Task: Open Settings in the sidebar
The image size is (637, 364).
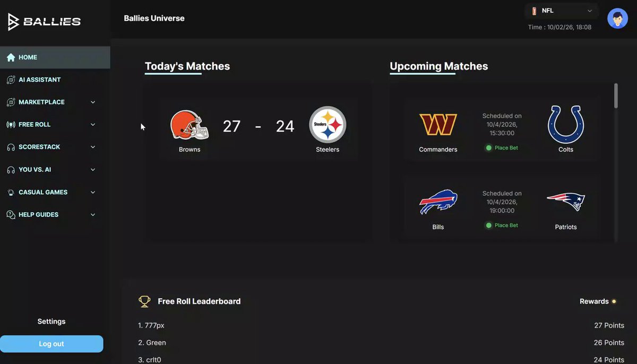Action: coord(51,322)
